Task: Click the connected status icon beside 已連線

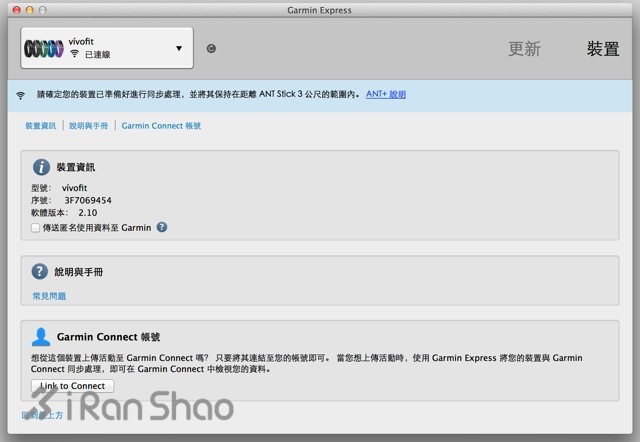Action: (74, 53)
